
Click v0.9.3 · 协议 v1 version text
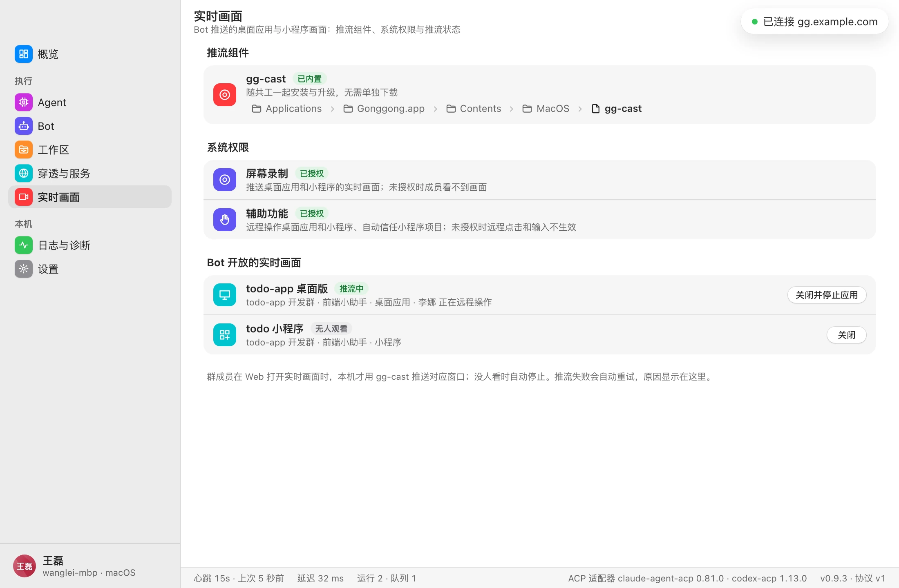coord(853,578)
